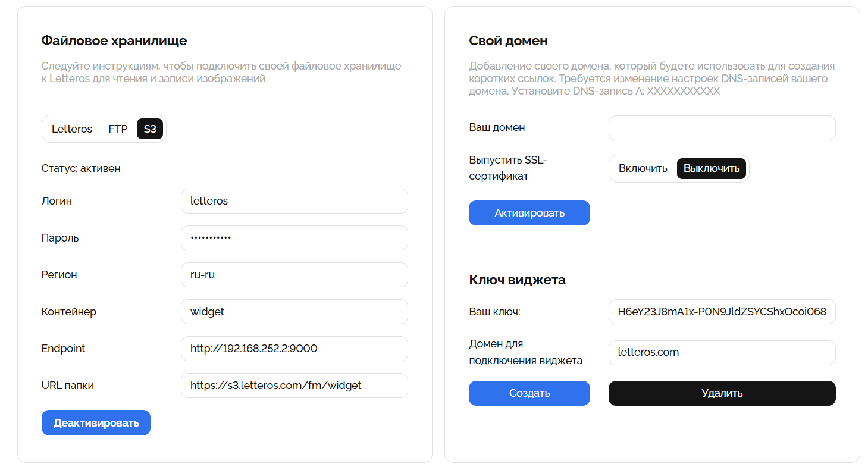This screenshot has width=868, height=470.
Task: Select the FTP storage option
Action: pyautogui.click(x=118, y=129)
